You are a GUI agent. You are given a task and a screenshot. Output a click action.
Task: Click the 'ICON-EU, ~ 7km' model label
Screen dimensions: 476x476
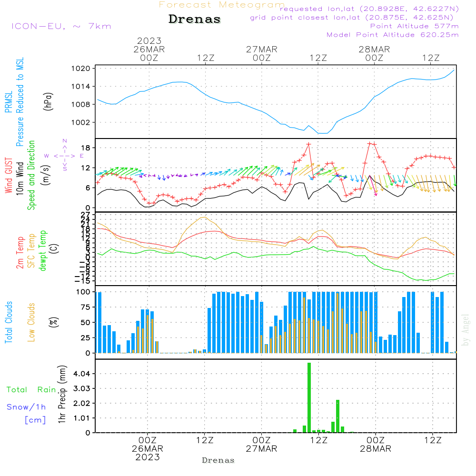[61, 26]
